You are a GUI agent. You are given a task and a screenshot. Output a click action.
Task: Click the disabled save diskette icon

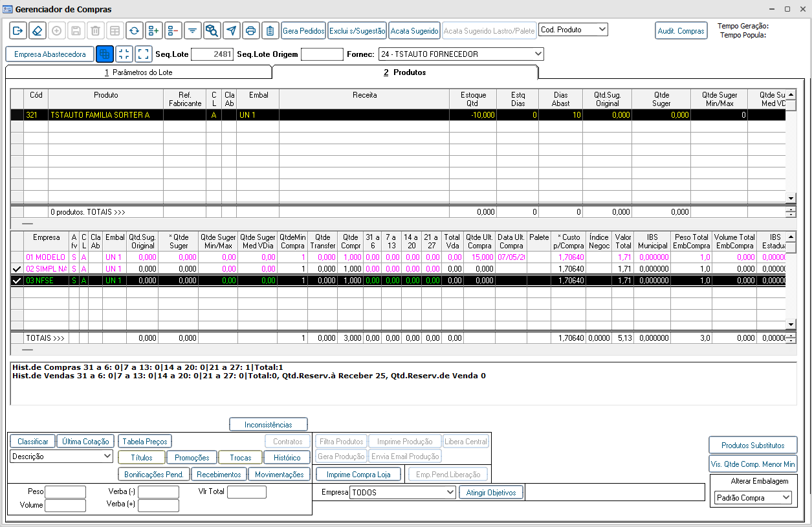click(76, 30)
